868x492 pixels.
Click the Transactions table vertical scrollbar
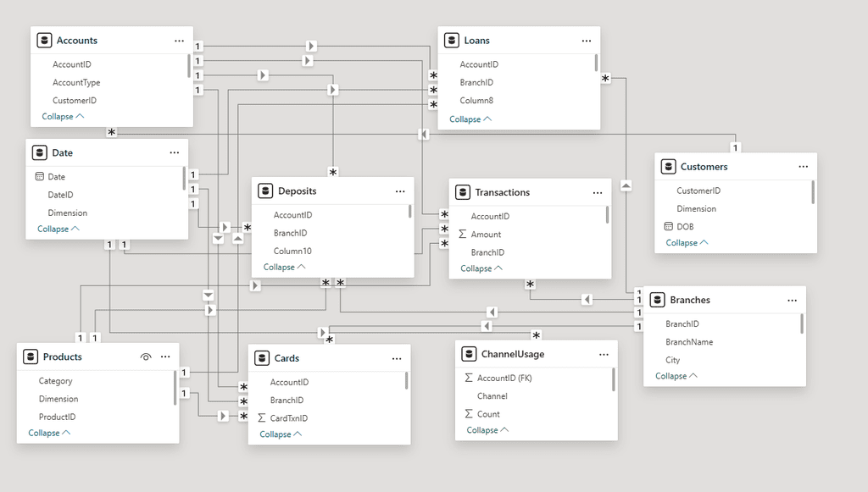tap(607, 215)
